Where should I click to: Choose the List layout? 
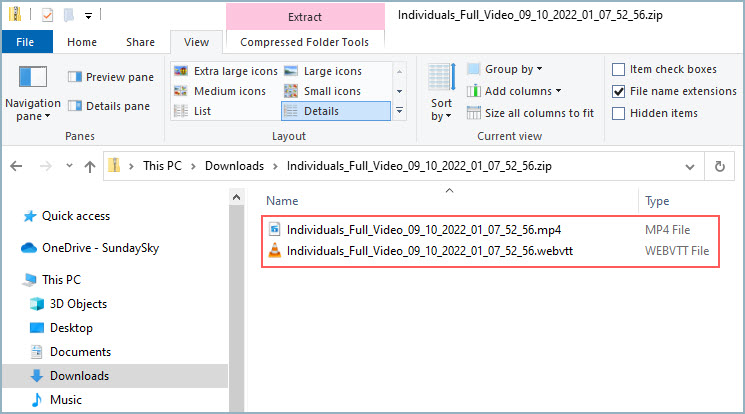(x=192, y=111)
